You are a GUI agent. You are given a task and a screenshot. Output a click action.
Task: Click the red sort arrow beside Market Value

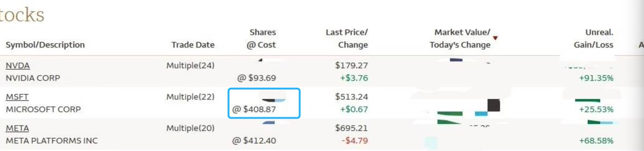click(495, 38)
